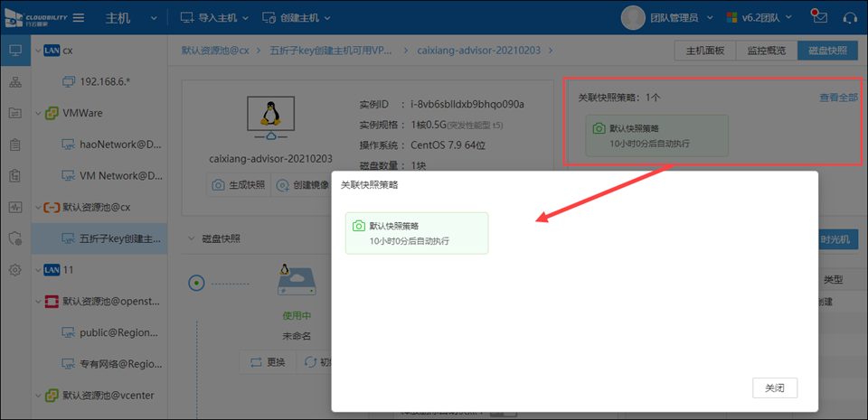Open the settings gear sidebar icon

(x=15, y=270)
